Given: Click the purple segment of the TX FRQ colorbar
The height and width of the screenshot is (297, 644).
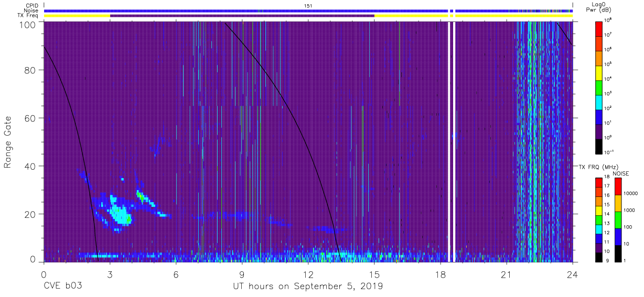Looking at the screenshot, I should point(599,248).
